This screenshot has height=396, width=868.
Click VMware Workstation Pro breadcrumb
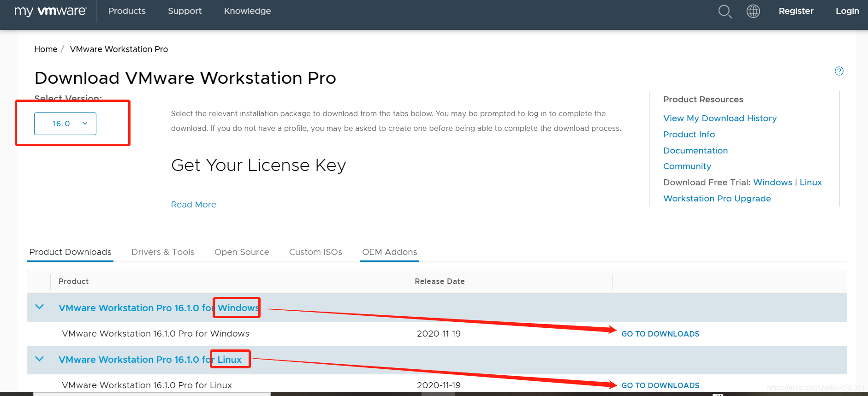pos(119,49)
